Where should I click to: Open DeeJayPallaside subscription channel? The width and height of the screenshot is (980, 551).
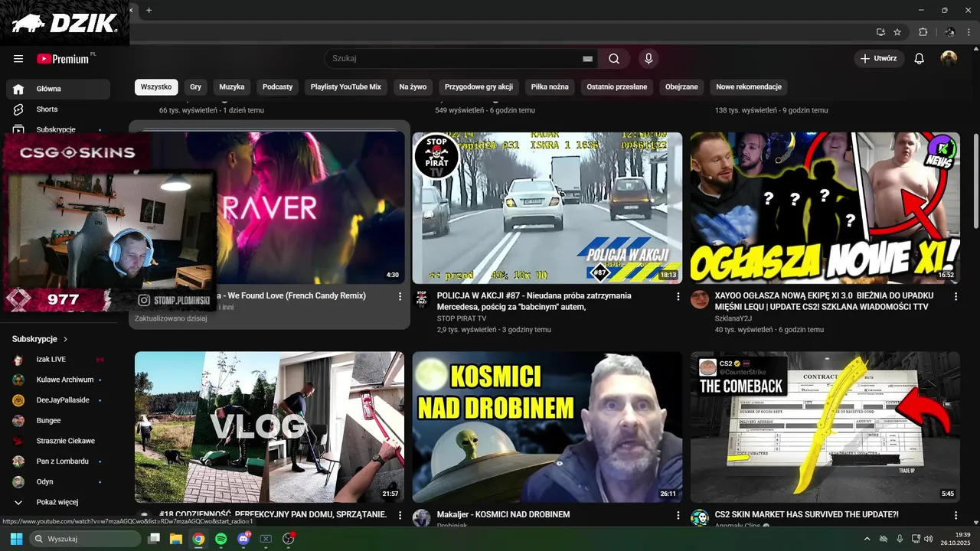point(58,400)
